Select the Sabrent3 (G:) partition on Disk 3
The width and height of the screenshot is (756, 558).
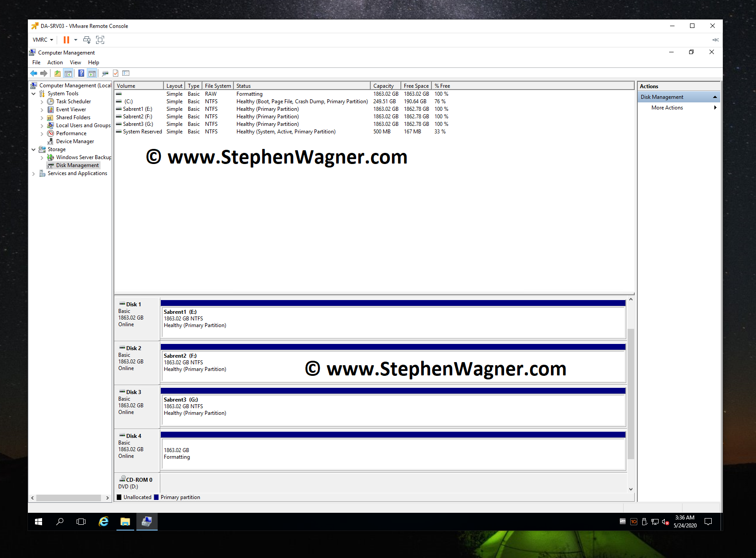point(393,407)
